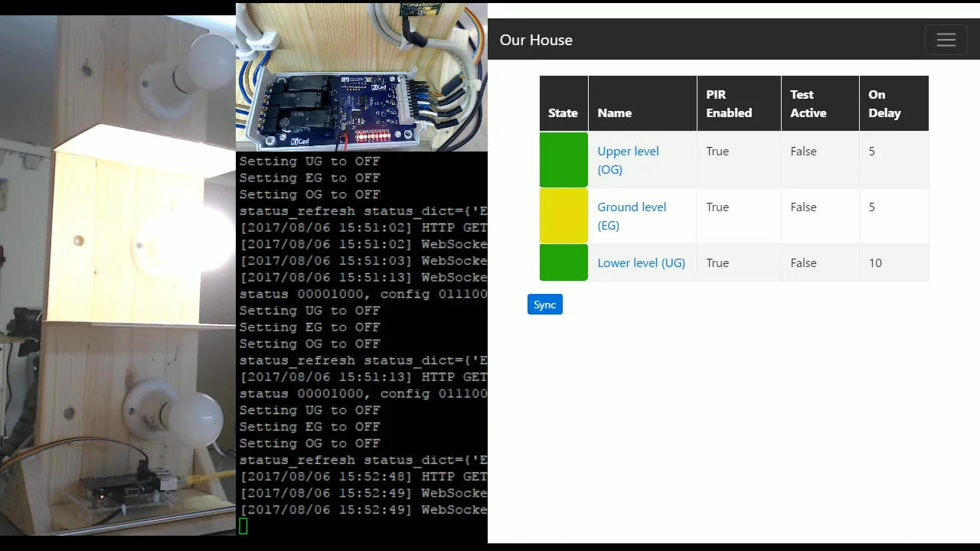
Task: Click the circuit board camera view
Action: click(361, 77)
